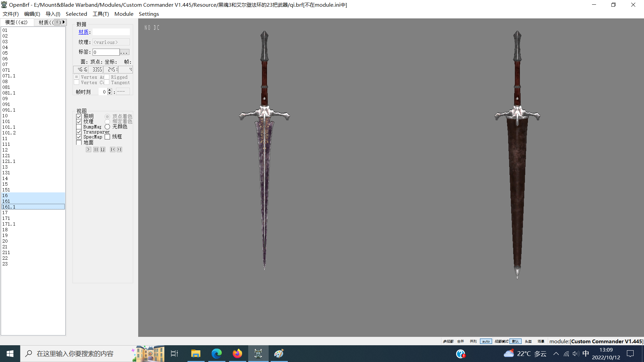This screenshot has width=644, height=362.
Task: Open the 编辑(E) menu
Action: (32, 14)
